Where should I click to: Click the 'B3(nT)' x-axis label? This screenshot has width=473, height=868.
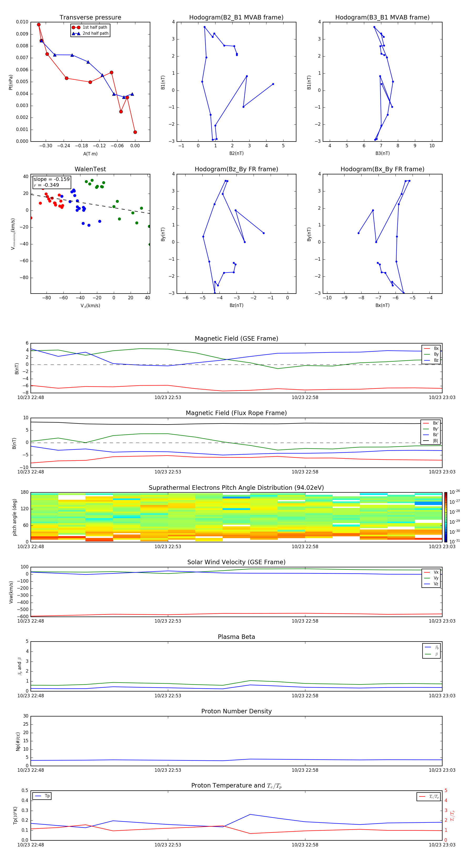382,153
